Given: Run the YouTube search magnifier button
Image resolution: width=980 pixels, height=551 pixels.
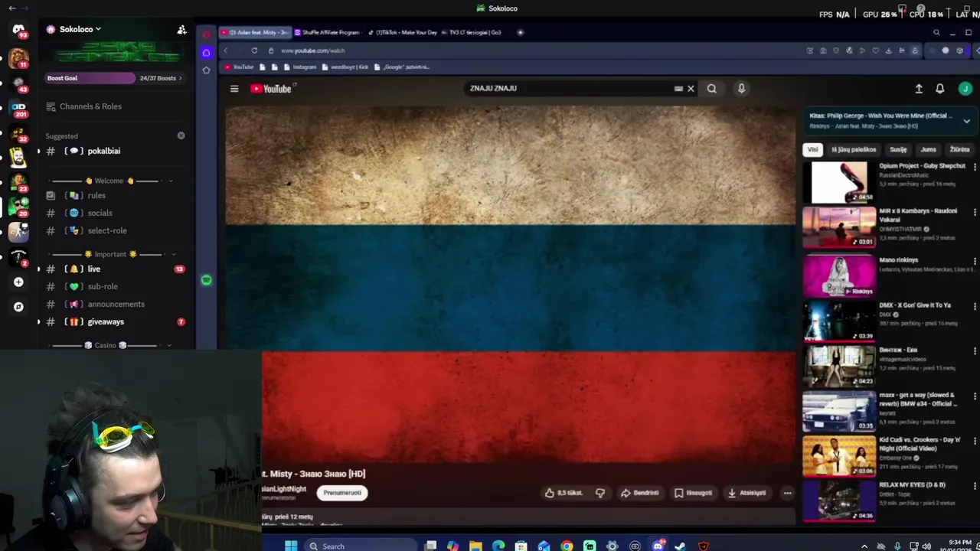Looking at the screenshot, I should point(712,89).
